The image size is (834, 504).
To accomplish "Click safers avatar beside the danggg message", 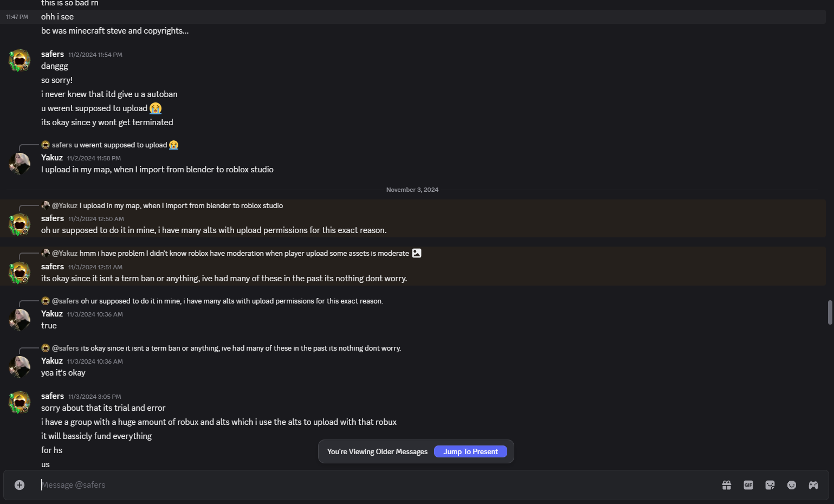I will point(20,60).
